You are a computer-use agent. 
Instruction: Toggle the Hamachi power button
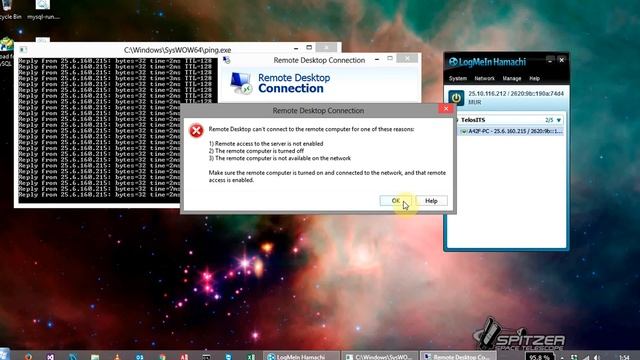[456, 98]
